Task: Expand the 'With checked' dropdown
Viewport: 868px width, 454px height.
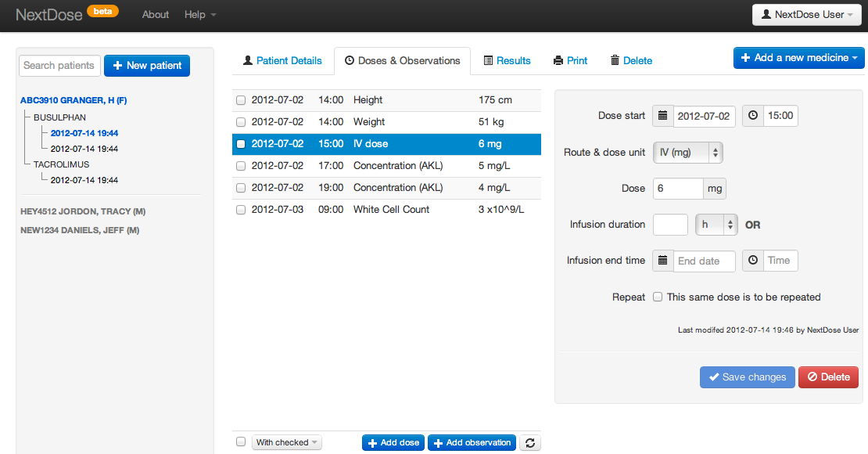Action: (x=286, y=443)
